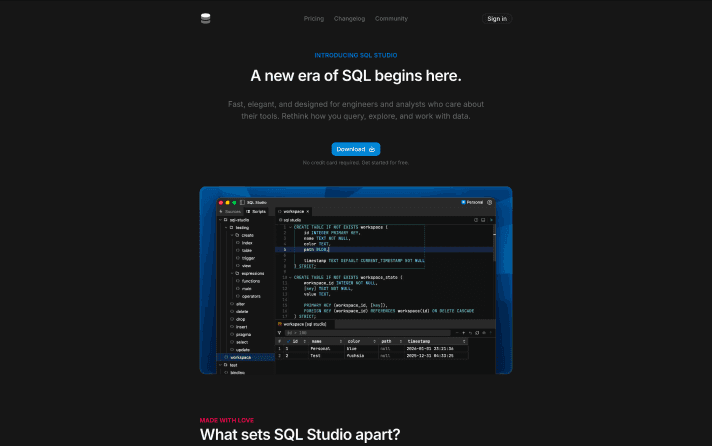Click the results filter input field
The width and height of the screenshot is (712, 446).
[367, 333]
